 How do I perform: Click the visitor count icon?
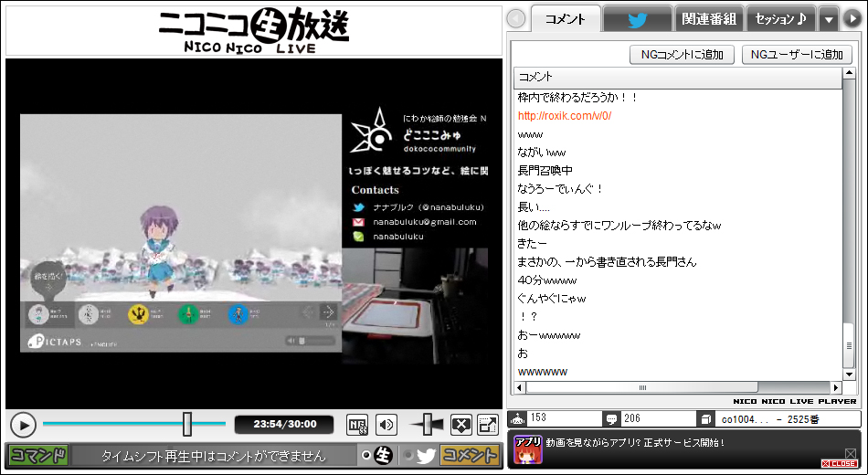click(x=518, y=418)
